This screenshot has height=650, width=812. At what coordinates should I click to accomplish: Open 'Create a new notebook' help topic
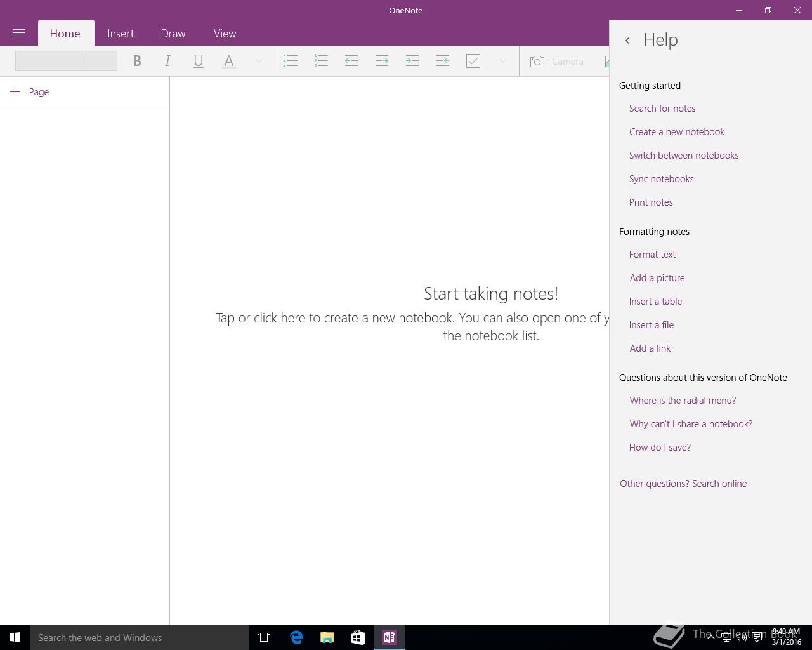677,132
